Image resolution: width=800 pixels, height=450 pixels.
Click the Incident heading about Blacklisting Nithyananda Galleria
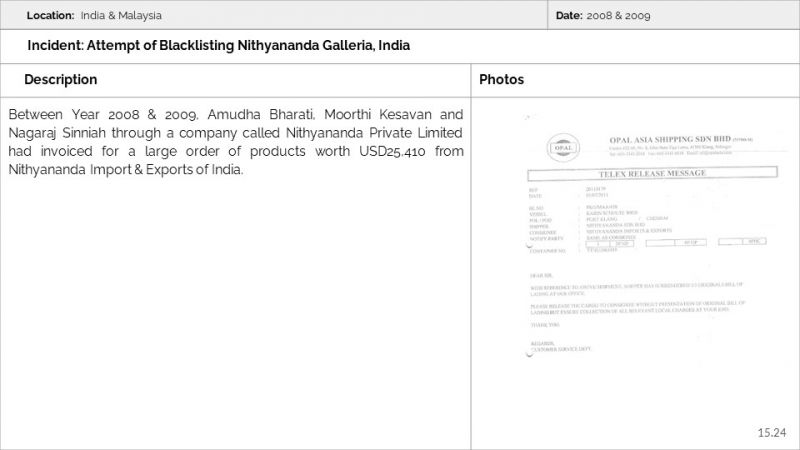[x=218, y=46]
